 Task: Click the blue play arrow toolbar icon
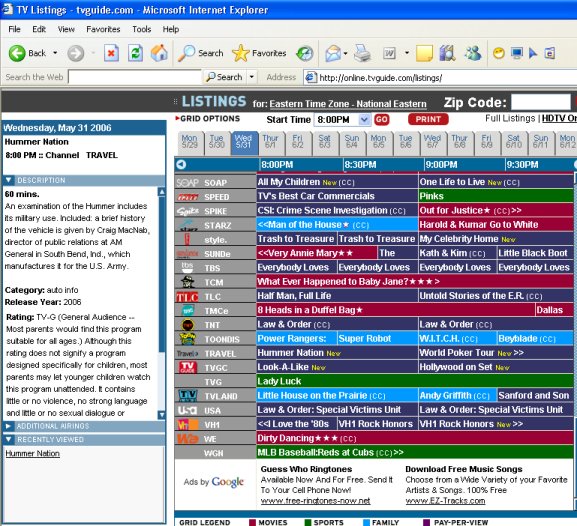533,53
